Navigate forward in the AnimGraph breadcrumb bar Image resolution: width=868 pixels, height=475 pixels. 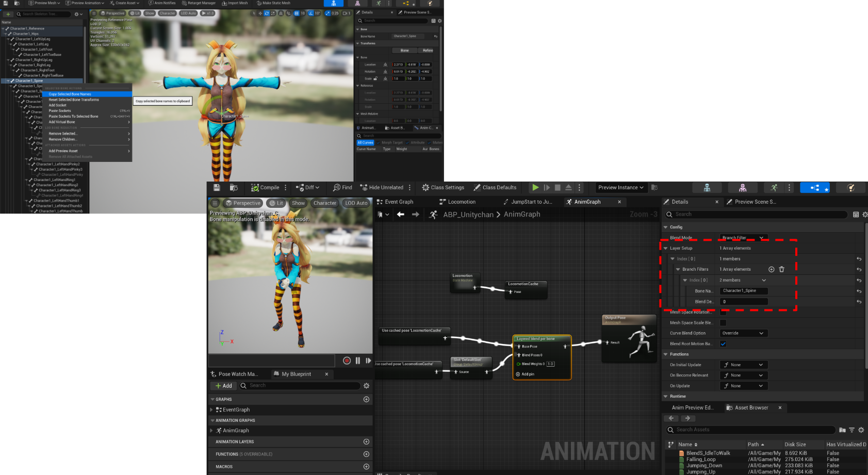415,215
